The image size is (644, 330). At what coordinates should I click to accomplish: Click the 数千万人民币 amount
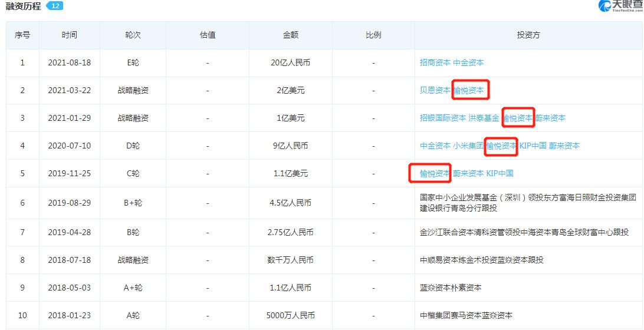pos(290,260)
